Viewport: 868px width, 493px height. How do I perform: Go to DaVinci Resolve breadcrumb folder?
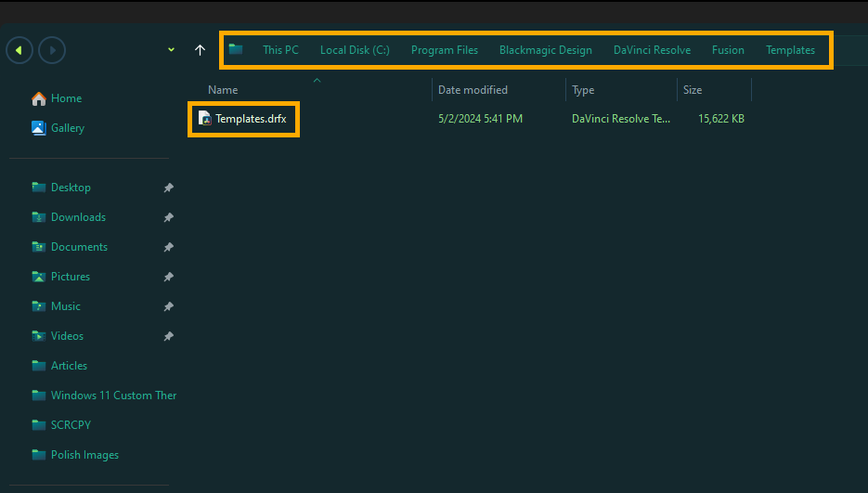652,50
